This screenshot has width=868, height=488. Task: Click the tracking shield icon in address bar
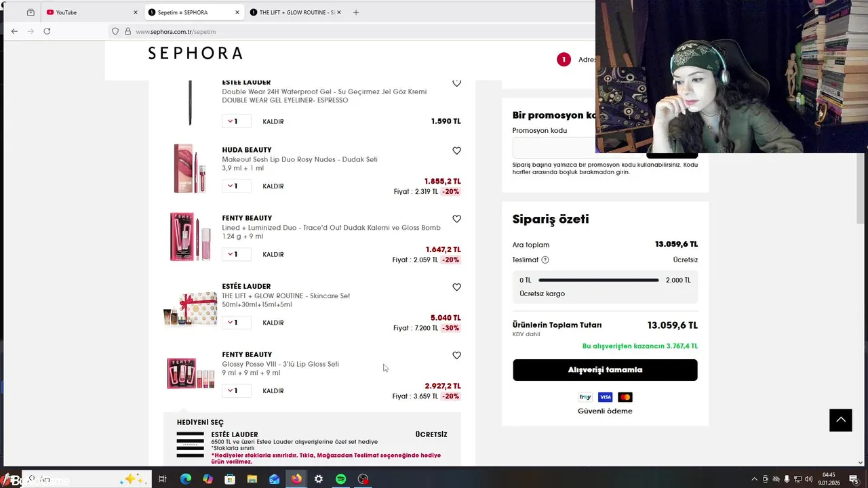coord(115,31)
